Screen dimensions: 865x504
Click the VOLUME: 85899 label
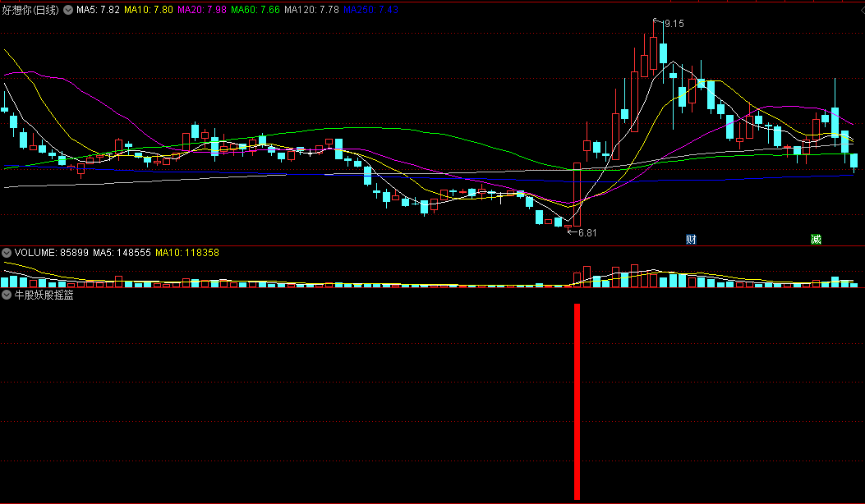click(x=51, y=253)
